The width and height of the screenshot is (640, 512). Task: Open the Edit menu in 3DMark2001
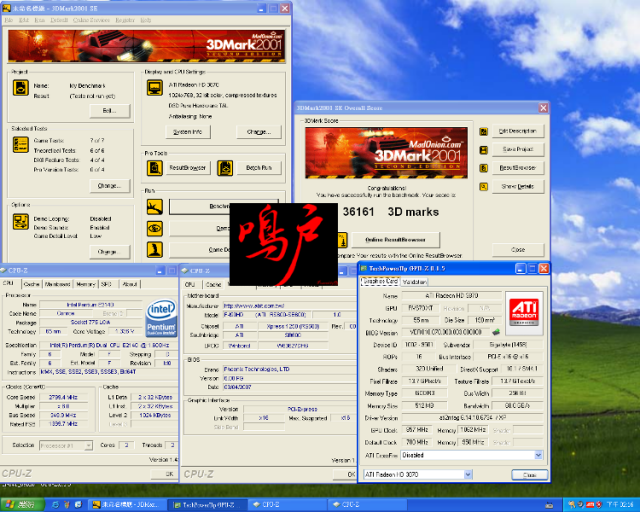pyautogui.click(x=24, y=20)
